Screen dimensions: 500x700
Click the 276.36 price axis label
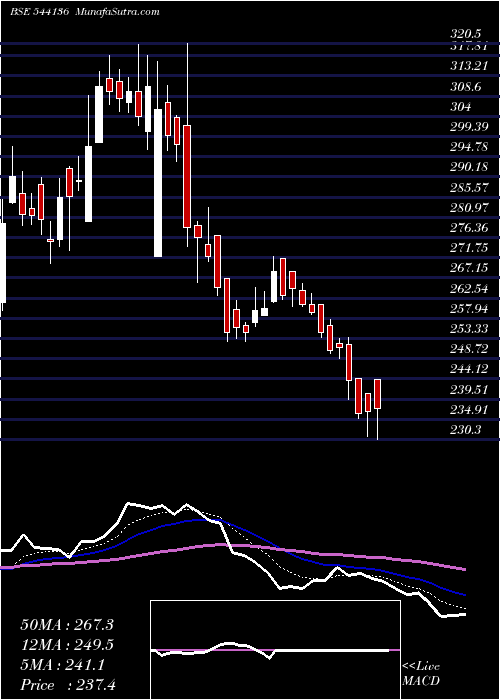click(x=469, y=228)
